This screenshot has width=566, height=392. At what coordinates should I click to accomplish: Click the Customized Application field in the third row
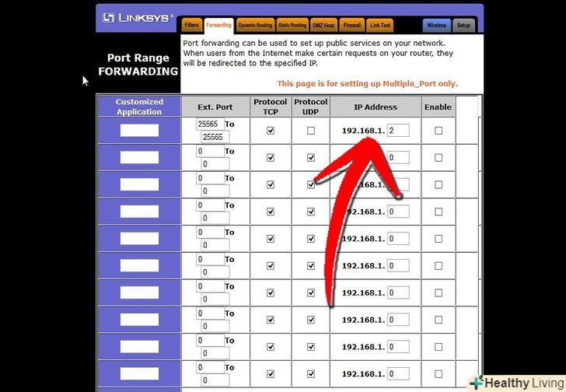(139, 184)
